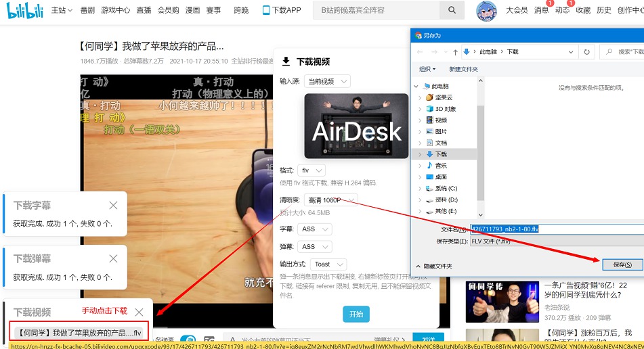Click the flv download link in toast
The width and height of the screenshot is (644, 349).
point(80,333)
